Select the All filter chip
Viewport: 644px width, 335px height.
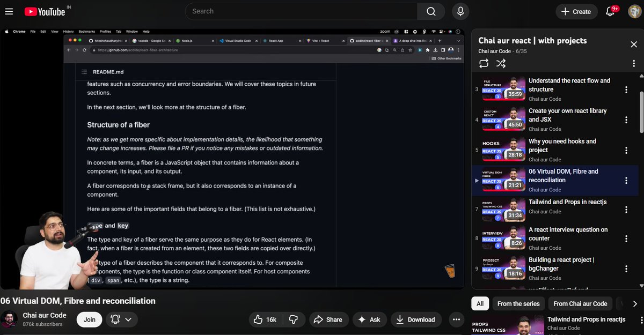click(x=480, y=303)
